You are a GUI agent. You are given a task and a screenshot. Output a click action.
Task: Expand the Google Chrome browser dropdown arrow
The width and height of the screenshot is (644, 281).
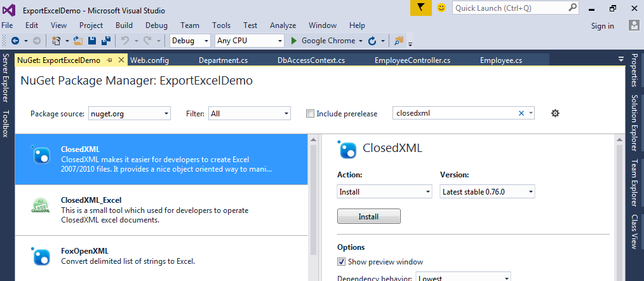(x=361, y=41)
